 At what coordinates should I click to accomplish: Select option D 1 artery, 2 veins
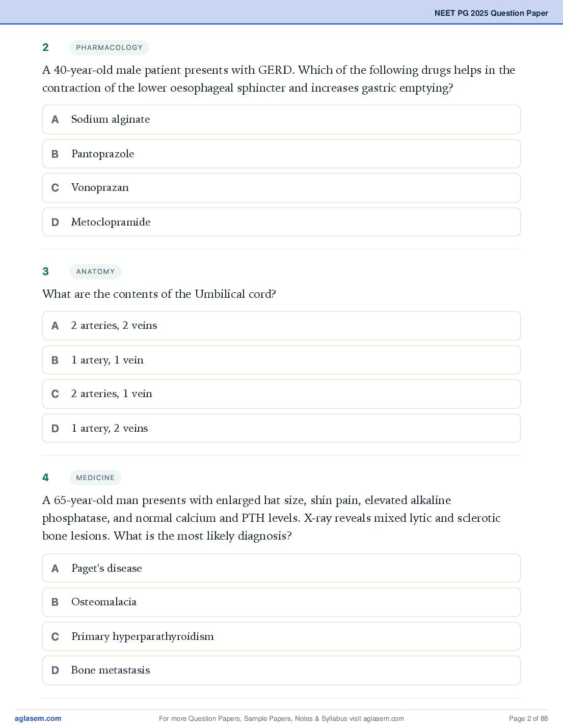pos(281,428)
